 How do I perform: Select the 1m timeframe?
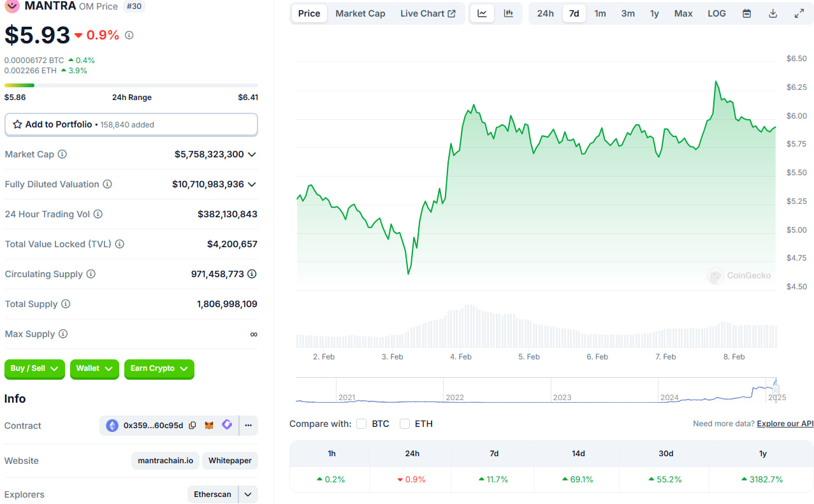coord(600,13)
